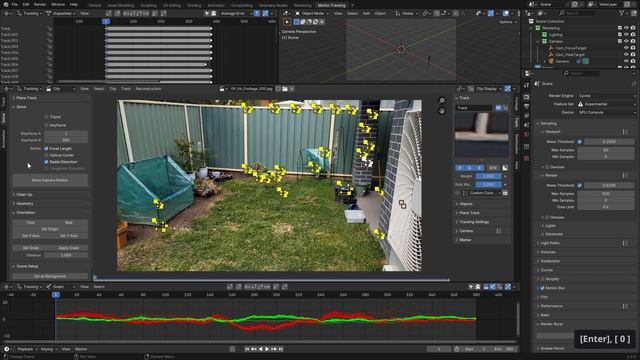640x360 pixels.
Task: Toggle Optical Center refine checkbox
Action: pyautogui.click(x=46, y=155)
